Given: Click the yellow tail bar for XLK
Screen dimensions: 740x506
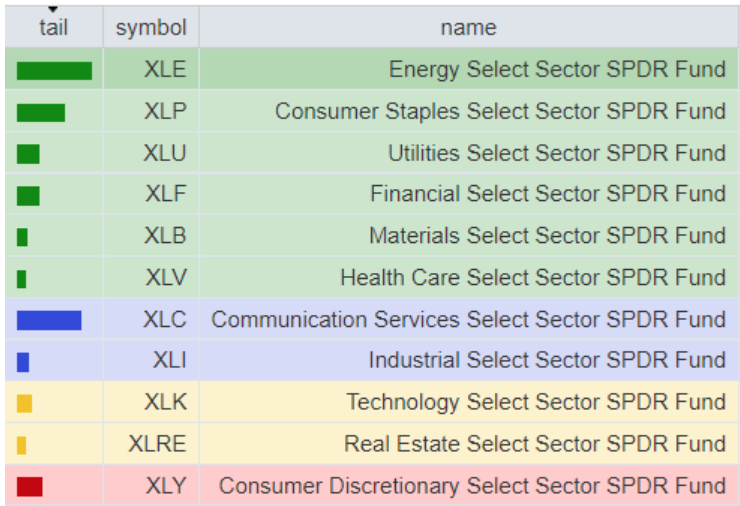Looking at the screenshot, I should tap(25, 403).
